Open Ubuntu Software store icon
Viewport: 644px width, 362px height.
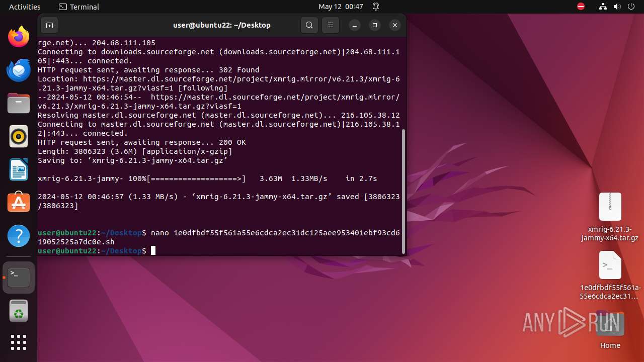(x=19, y=203)
